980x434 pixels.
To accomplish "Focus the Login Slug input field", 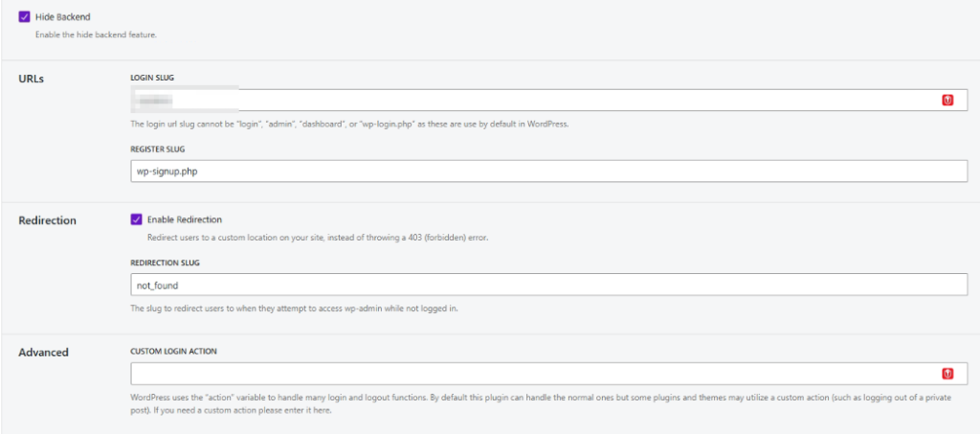I will click(548, 100).
